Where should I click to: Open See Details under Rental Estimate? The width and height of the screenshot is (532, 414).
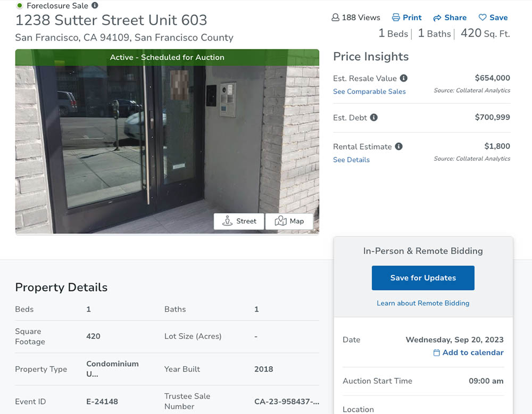click(351, 160)
